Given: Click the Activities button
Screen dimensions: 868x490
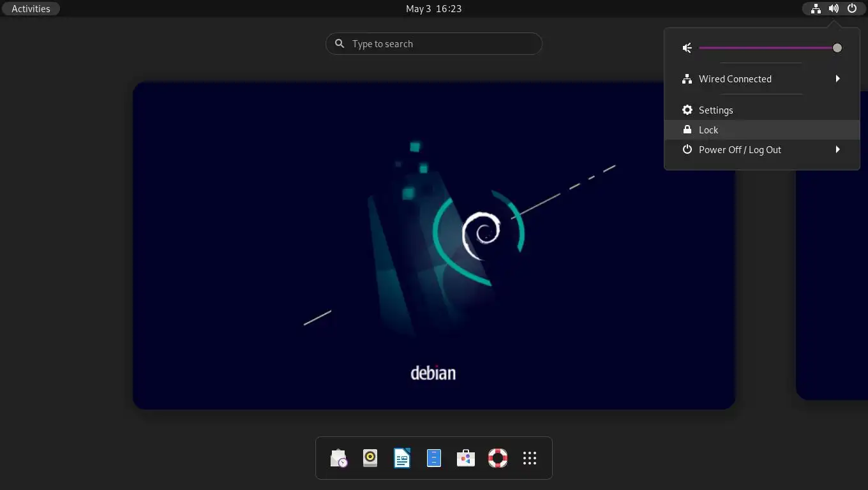Looking at the screenshot, I should (x=31, y=9).
